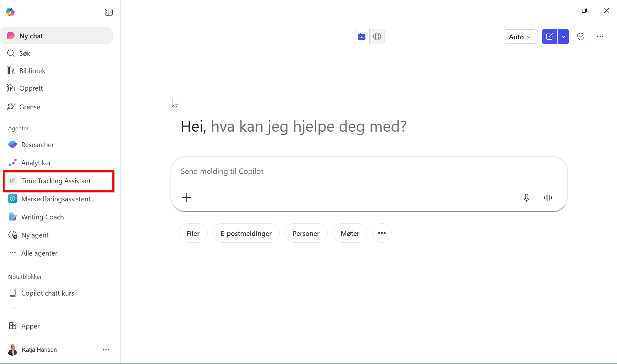Open the top-right ellipsis menu
The height and width of the screenshot is (364, 617).
600,36
